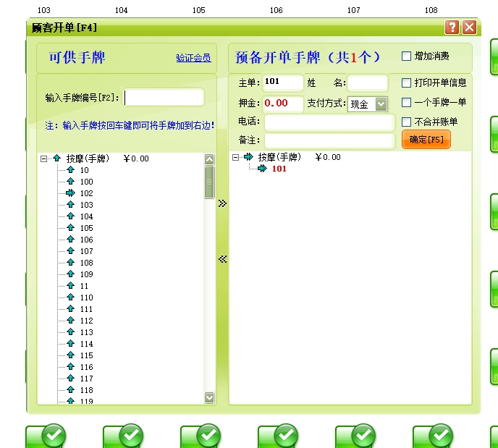The width and height of the screenshot is (498, 448).
Task: Click the help question mark icon
Action: [452, 28]
